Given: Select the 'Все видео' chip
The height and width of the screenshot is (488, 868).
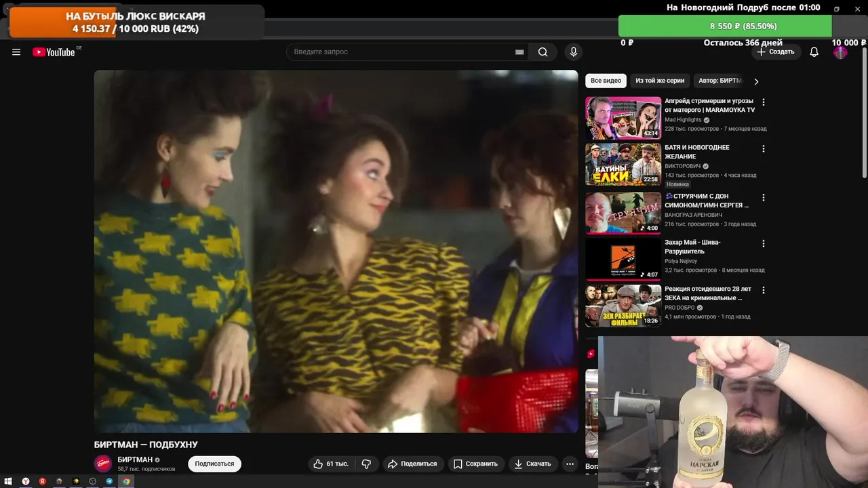Looking at the screenshot, I should pos(606,81).
